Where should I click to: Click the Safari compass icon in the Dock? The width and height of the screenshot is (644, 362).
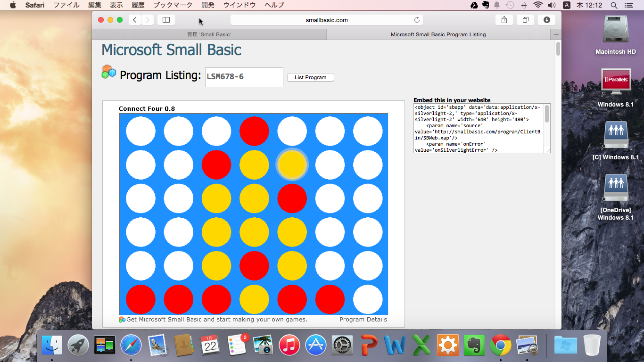(x=131, y=346)
